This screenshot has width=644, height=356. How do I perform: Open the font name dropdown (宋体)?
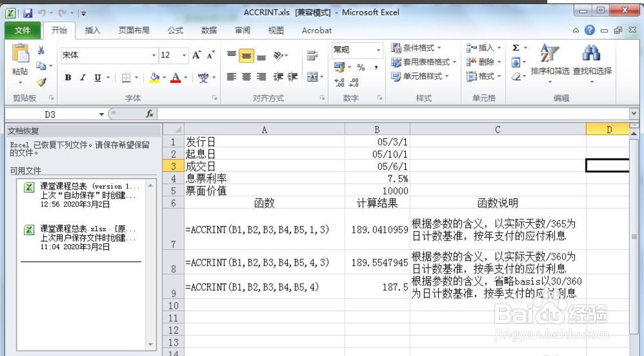(154, 55)
